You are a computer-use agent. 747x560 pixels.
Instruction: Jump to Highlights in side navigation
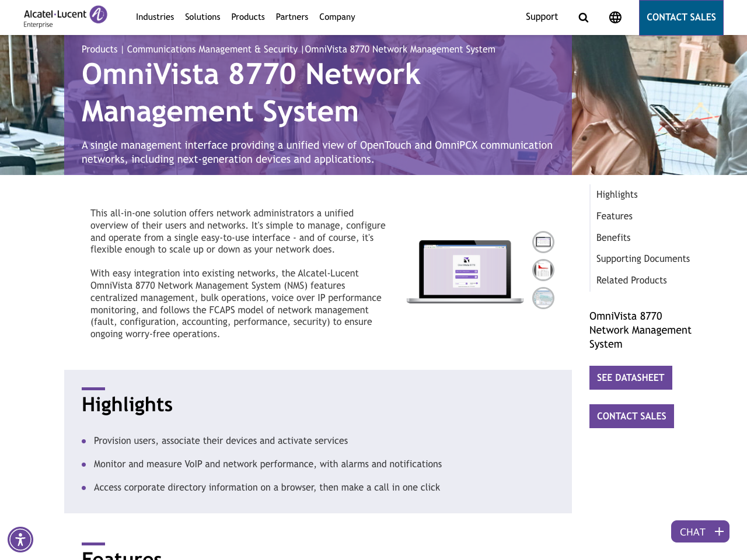(617, 195)
